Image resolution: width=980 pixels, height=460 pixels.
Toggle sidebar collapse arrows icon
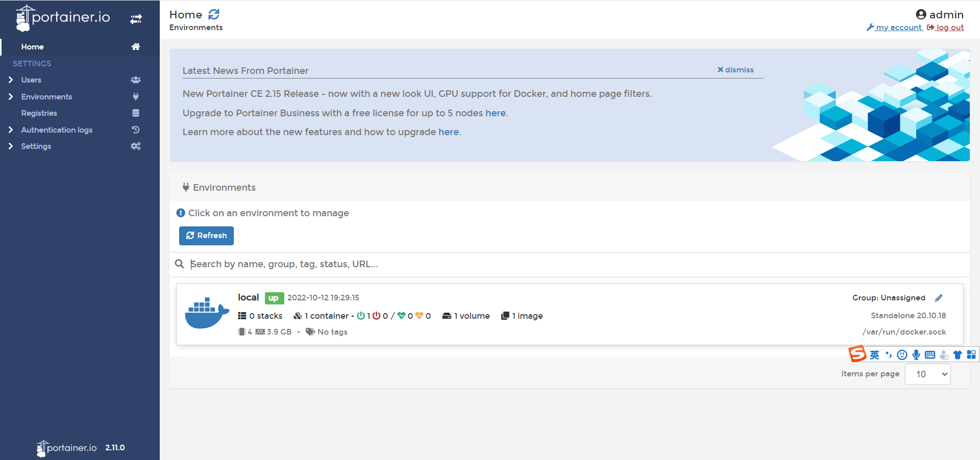tap(136, 19)
